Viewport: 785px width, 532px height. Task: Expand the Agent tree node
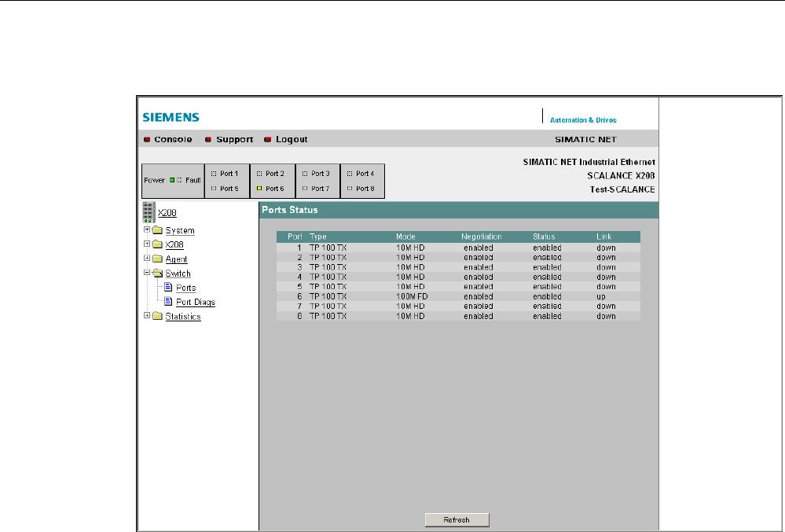point(147,259)
